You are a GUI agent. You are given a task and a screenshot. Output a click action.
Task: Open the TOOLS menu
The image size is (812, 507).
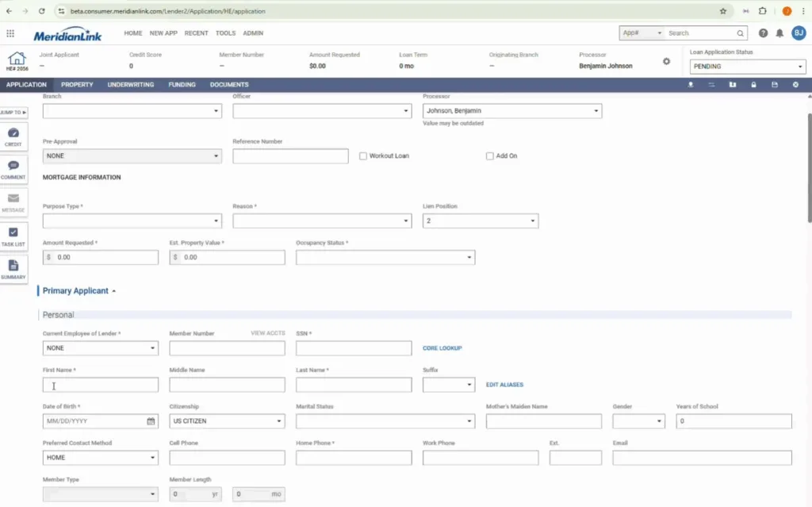(x=225, y=33)
